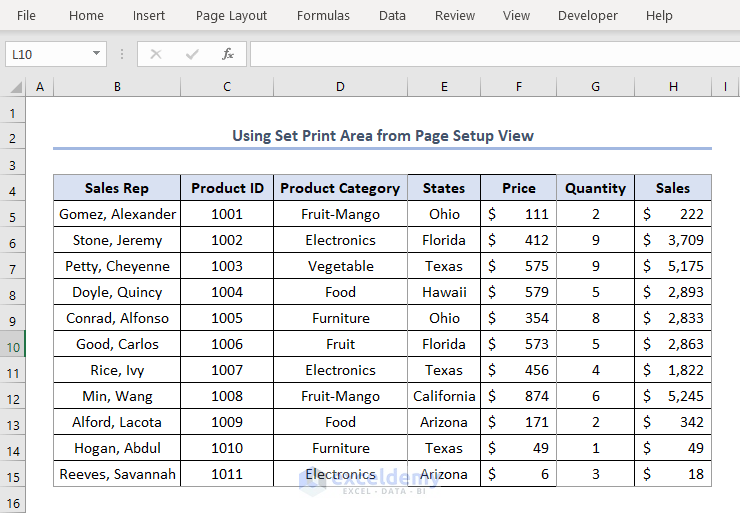Click the Insert Function fx icon
The height and width of the screenshot is (513, 740).
click(x=228, y=54)
